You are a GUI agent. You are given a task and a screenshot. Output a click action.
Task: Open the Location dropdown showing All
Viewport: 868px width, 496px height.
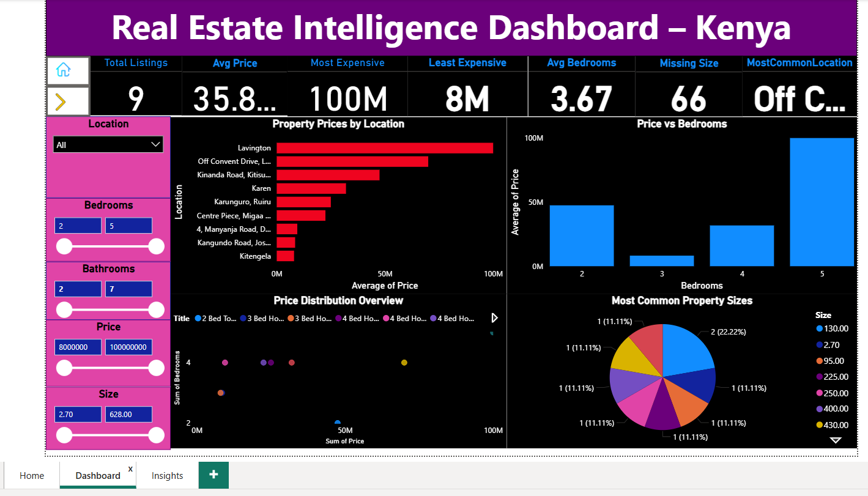(x=108, y=145)
